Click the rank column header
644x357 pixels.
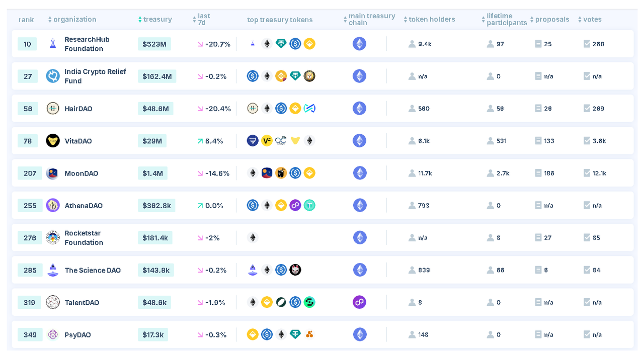click(26, 20)
